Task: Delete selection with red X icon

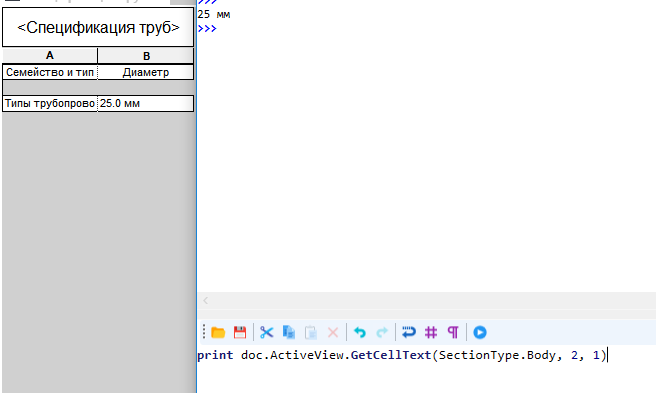Action: [x=333, y=332]
